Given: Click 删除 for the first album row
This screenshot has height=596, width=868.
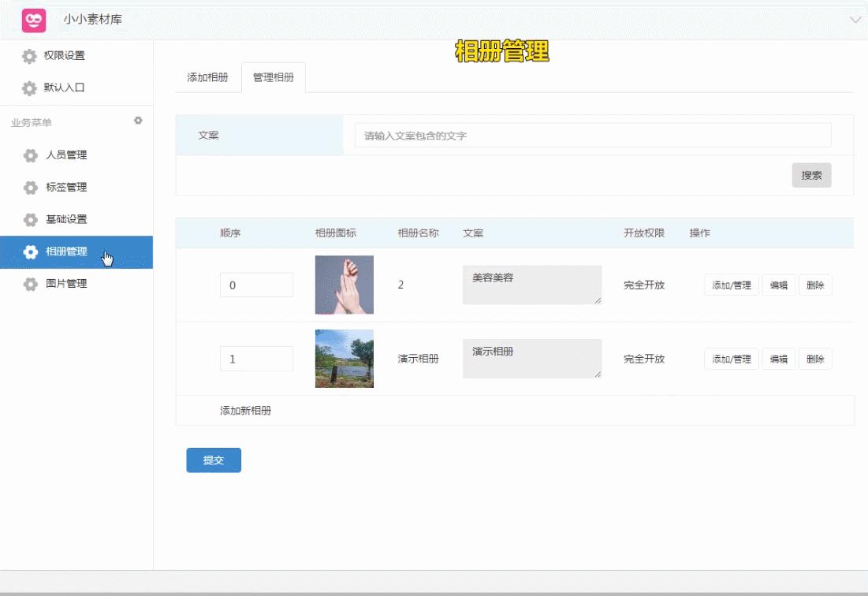Looking at the screenshot, I should pyautogui.click(x=815, y=285).
